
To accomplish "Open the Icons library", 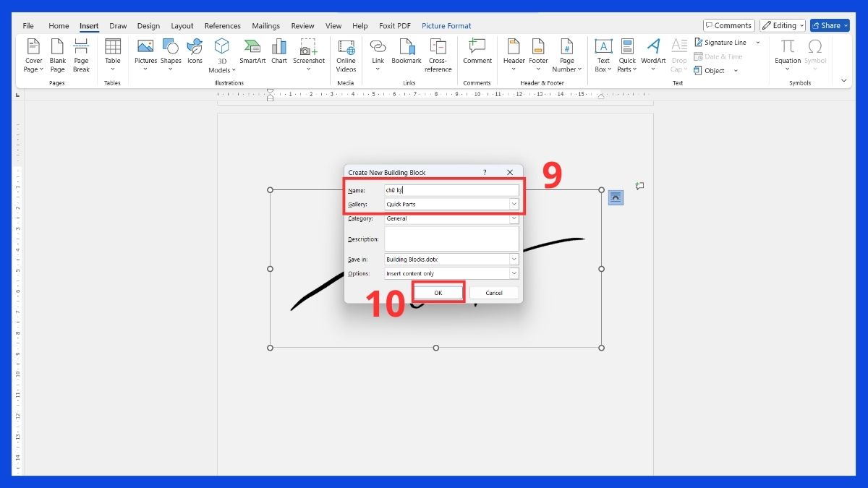I will click(x=195, y=52).
